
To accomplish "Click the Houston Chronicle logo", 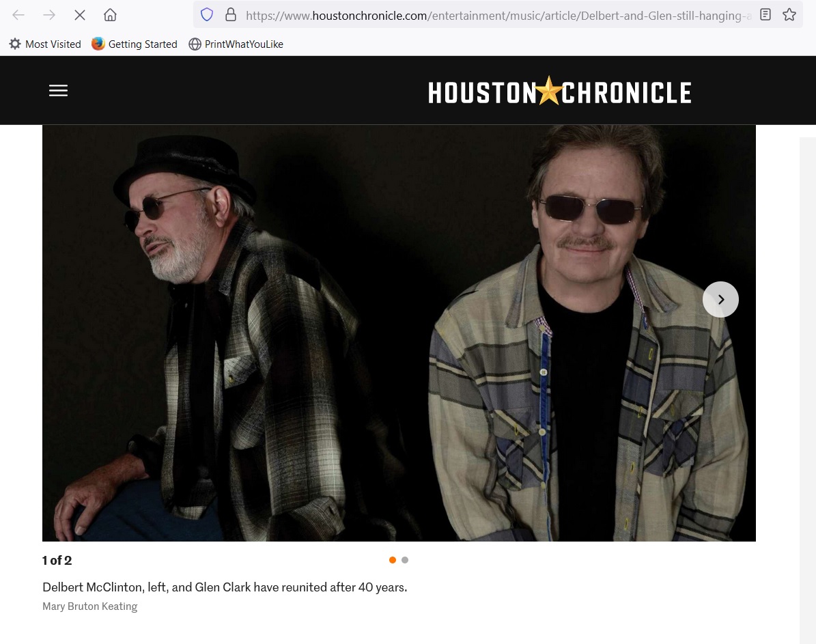I will [x=559, y=92].
